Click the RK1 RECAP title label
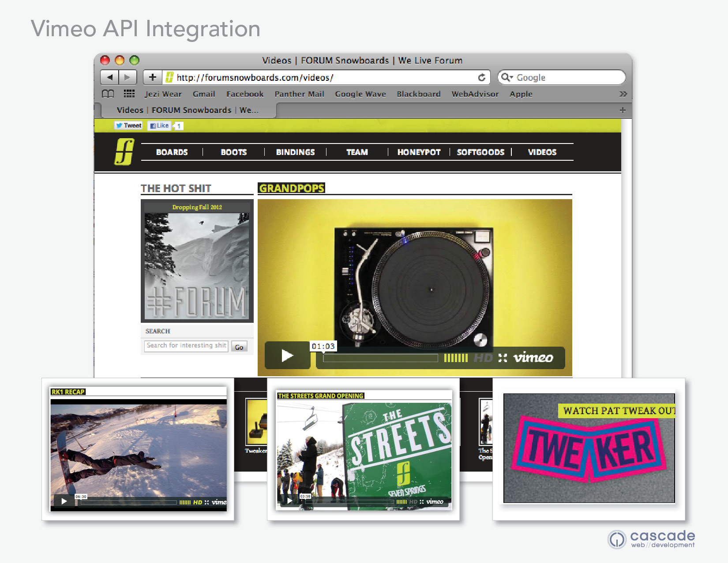 [68, 392]
